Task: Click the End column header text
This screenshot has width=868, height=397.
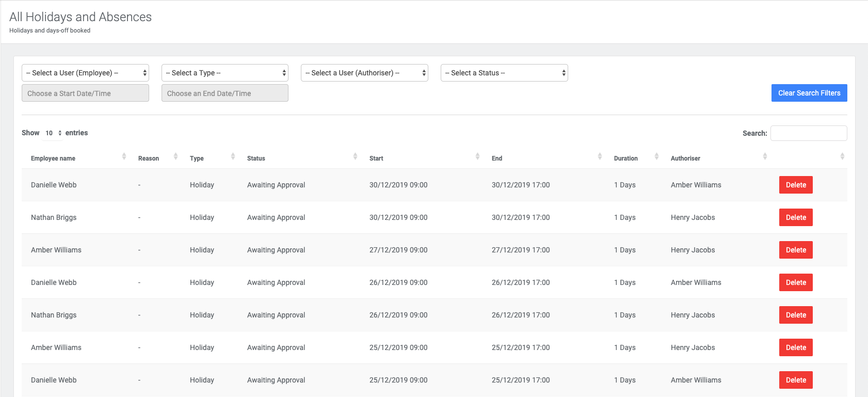Action: (497, 158)
